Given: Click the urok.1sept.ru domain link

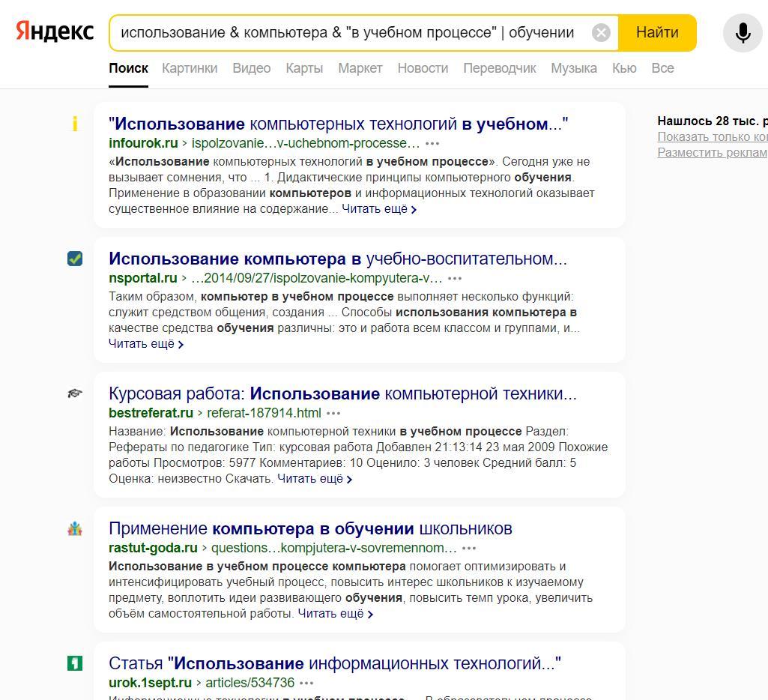Looking at the screenshot, I should coord(150,683).
